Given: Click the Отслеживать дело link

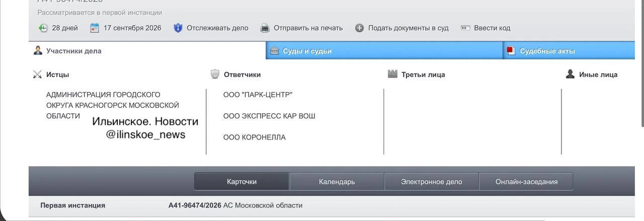Looking at the screenshot, I should point(217,28).
